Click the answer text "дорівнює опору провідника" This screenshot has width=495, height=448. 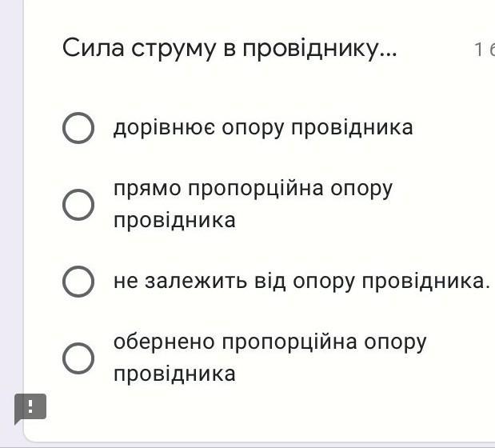[263, 128]
